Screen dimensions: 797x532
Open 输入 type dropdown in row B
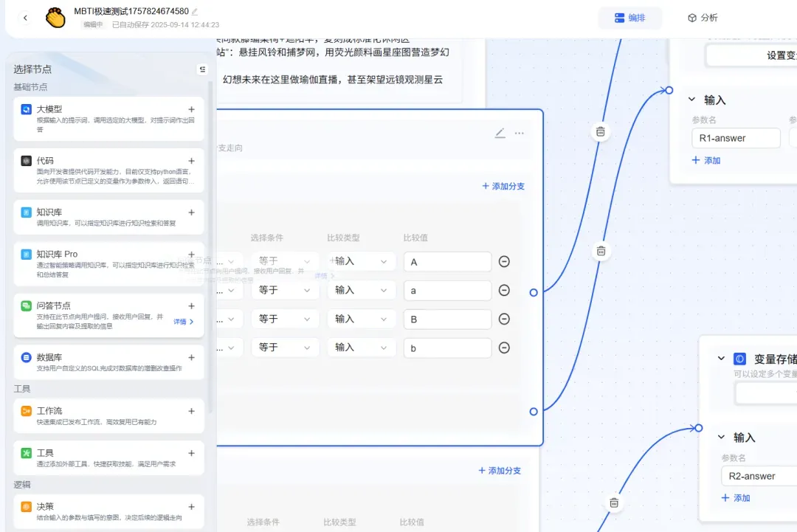[x=362, y=319]
